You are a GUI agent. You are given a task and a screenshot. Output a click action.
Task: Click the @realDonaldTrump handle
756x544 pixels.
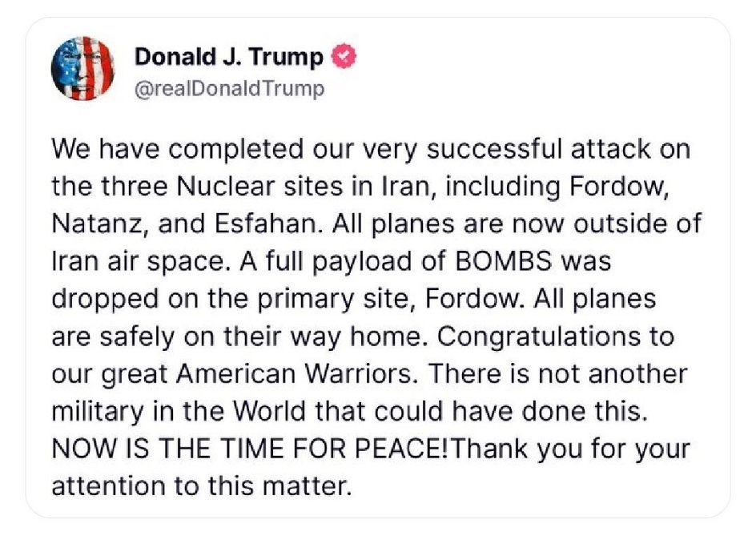[229, 89]
